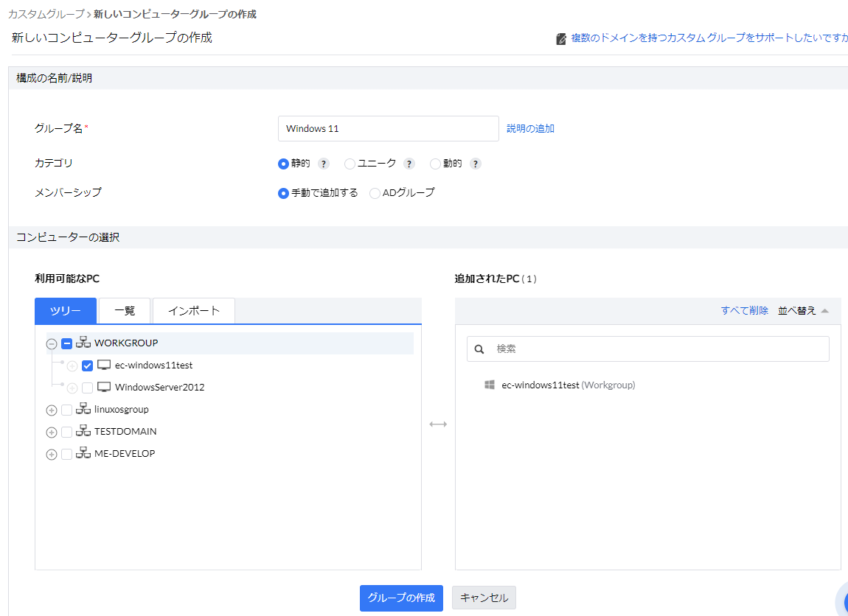The height and width of the screenshot is (616, 848).
Task: Click help icon next to ユニーク category
Action: pyautogui.click(x=409, y=164)
